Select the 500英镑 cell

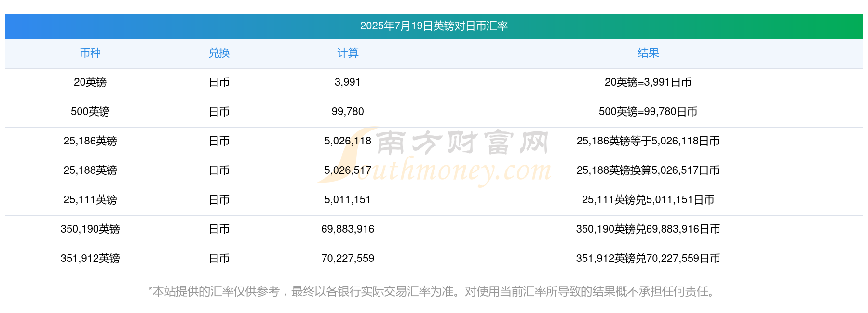90,112
